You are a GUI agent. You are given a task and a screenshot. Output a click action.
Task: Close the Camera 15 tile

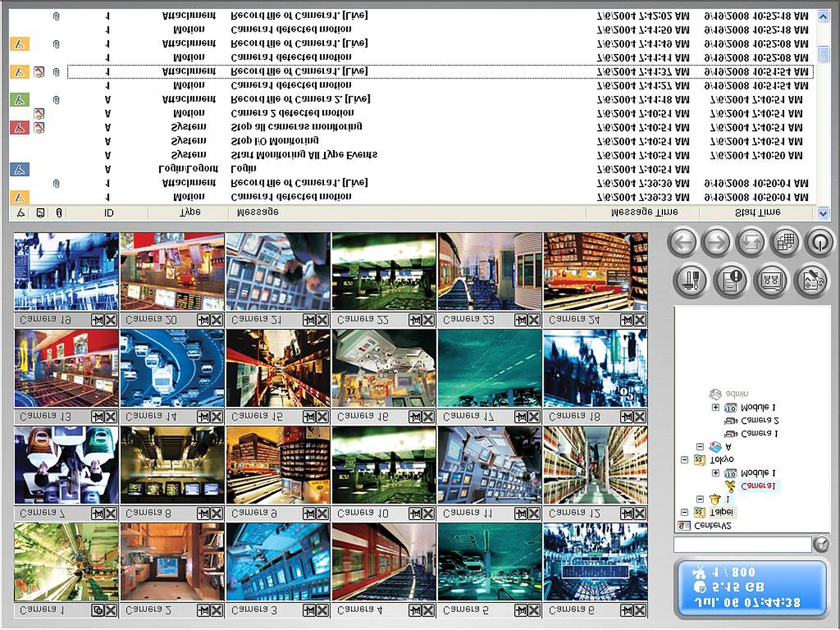[x=323, y=417]
